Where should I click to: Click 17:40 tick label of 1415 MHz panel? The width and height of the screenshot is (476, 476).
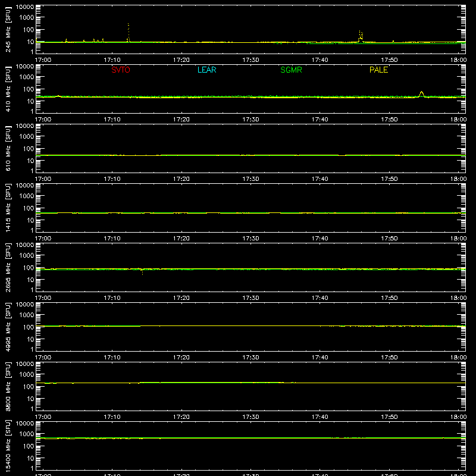click(x=320, y=239)
